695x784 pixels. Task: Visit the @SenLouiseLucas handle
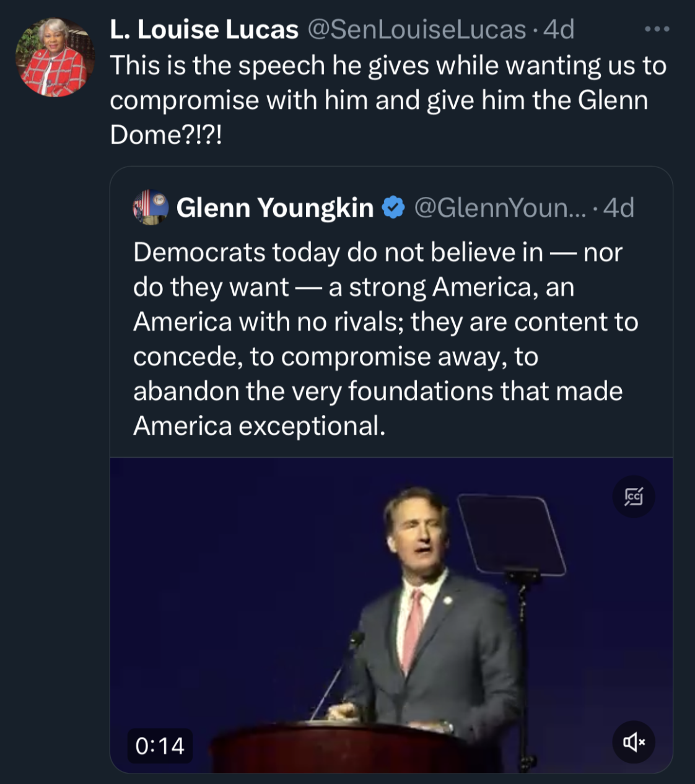click(x=416, y=30)
